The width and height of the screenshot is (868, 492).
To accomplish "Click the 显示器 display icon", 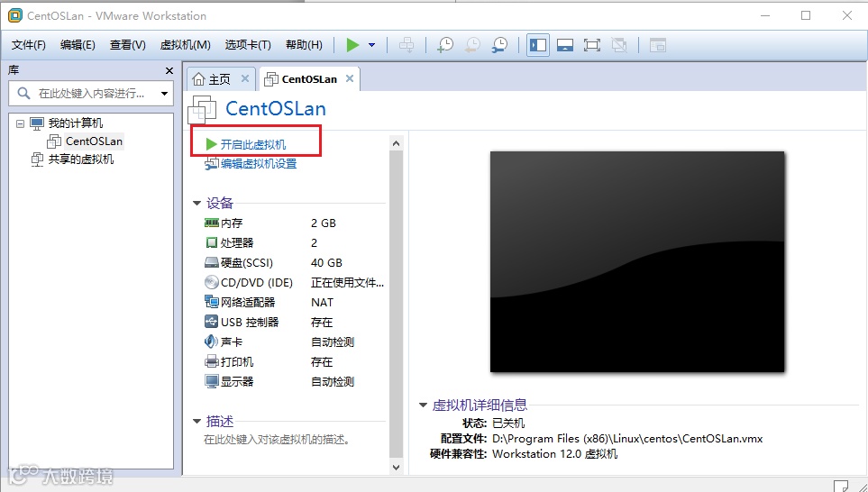I will pyautogui.click(x=212, y=382).
